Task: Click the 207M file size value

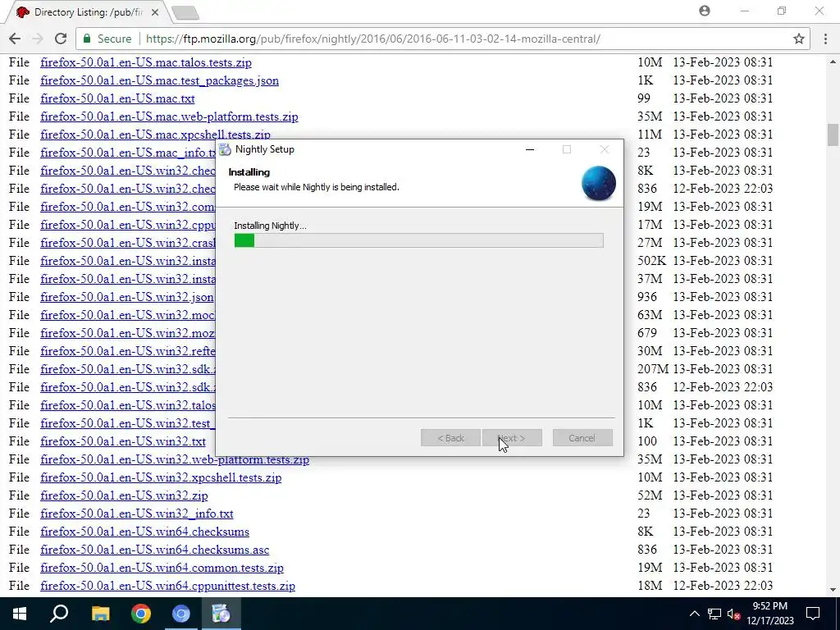Action: (x=652, y=369)
